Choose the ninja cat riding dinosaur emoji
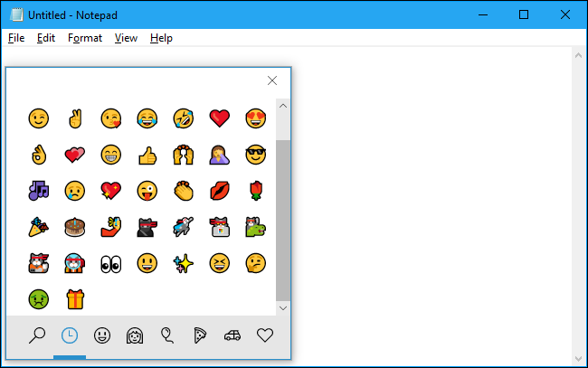Viewport: 588px width, 368px height. tap(256, 227)
